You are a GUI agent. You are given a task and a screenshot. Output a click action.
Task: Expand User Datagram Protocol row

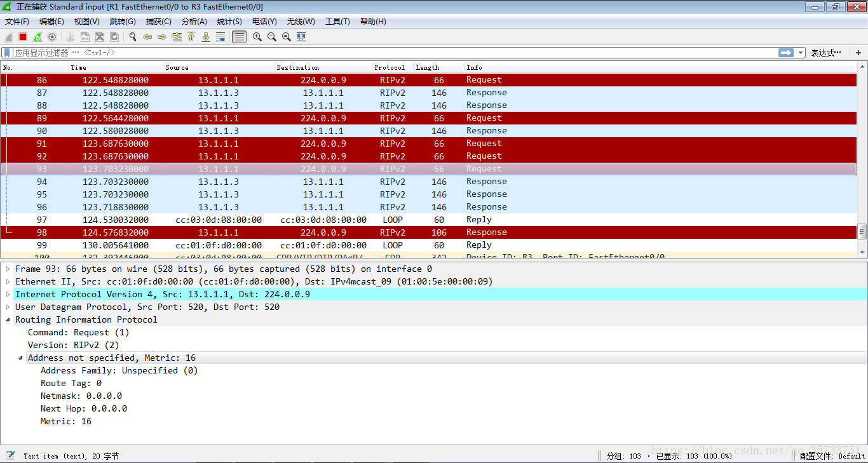[x=8, y=307]
